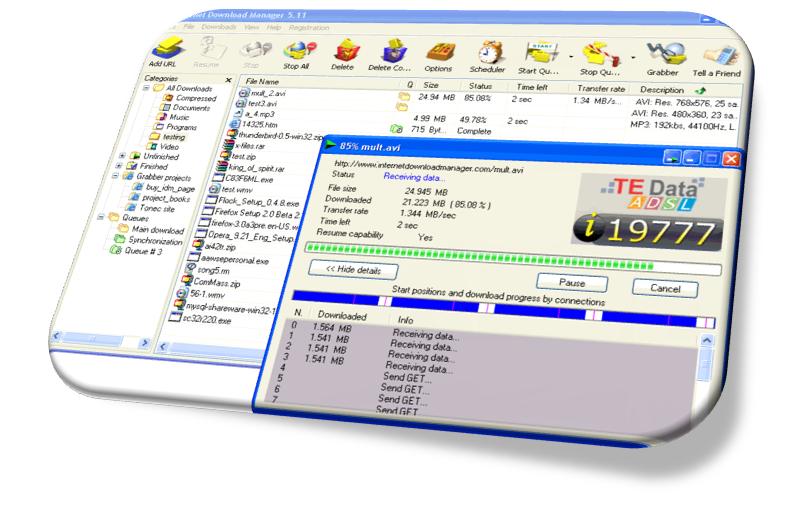Select the Main download queue
795x510 pixels.
(152, 230)
